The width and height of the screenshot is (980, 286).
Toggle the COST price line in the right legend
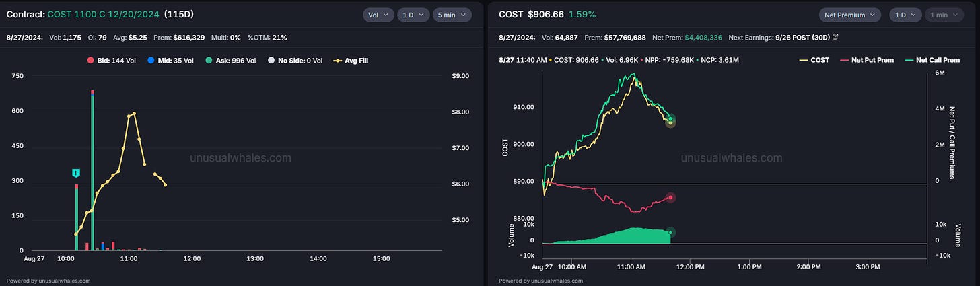pos(814,60)
